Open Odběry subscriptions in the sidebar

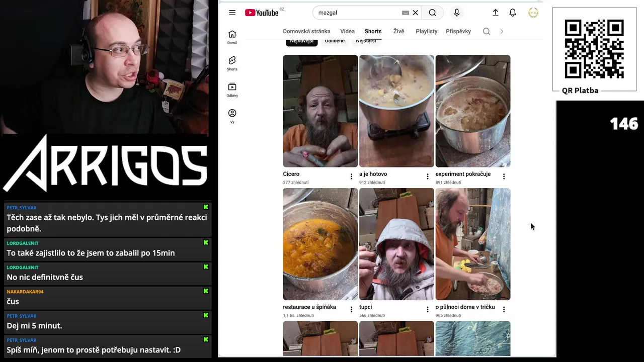(x=232, y=90)
